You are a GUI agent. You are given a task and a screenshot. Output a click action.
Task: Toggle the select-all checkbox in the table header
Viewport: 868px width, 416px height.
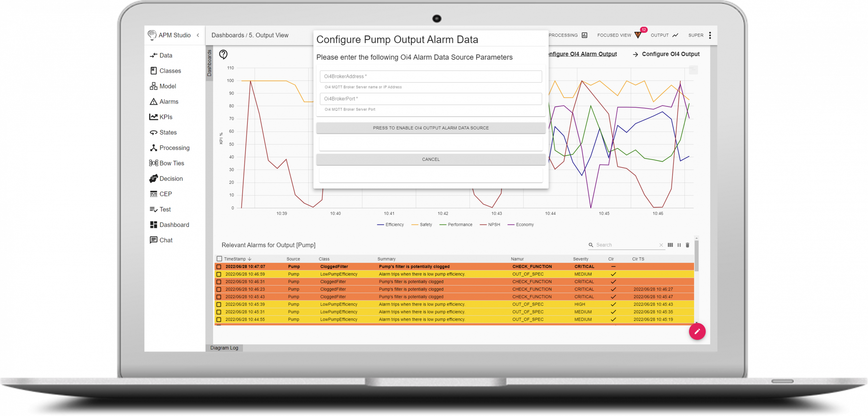(219, 259)
